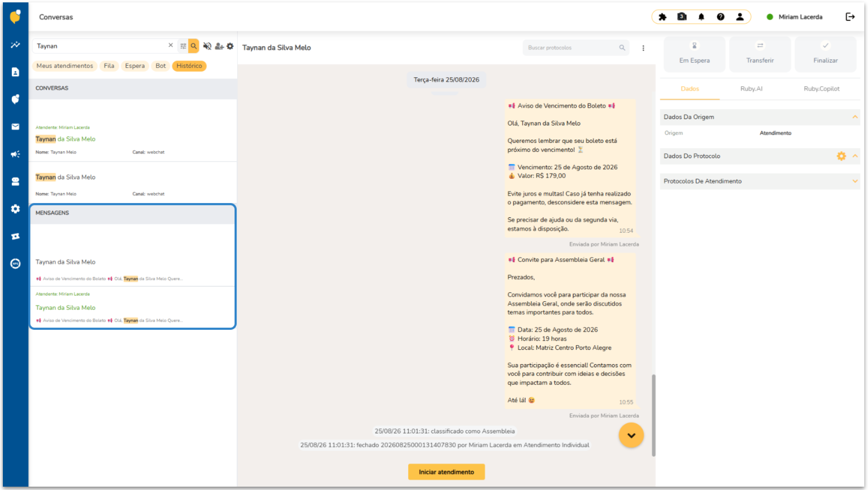868x490 pixels.
Task: Select the Meus atendimentos filter
Action: (65, 66)
